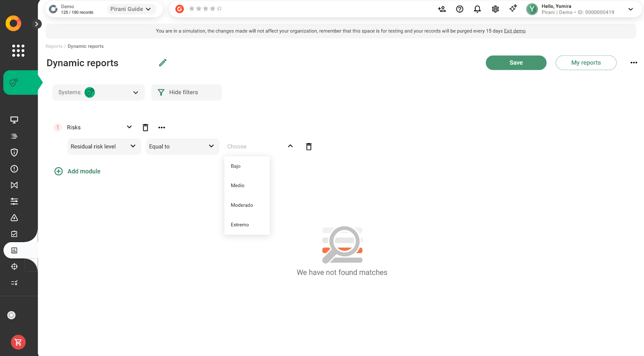This screenshot has height=356, width=644.
Task: Open the red shopping cart icon
Action: (18, 342)
